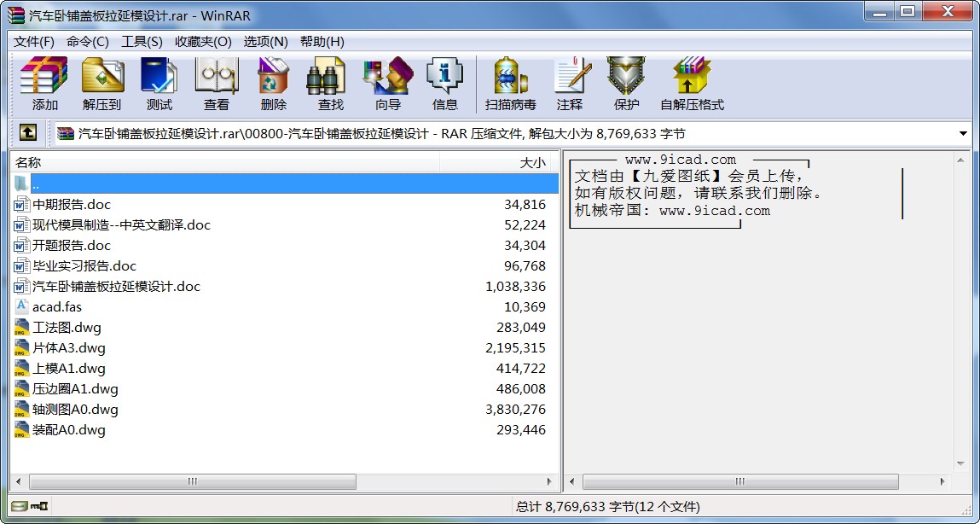
Task: Go up one folder level button
Action: [x=27, y=133]
